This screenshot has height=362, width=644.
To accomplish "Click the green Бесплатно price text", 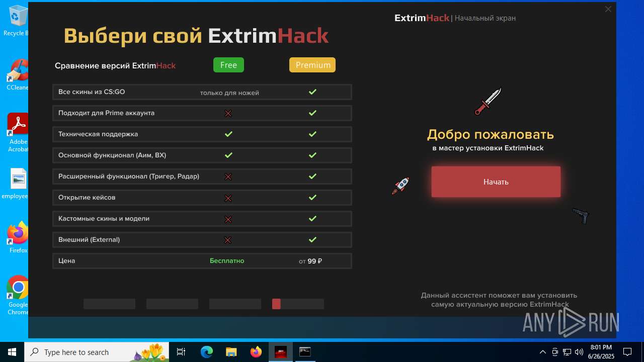I will click(227, 261).
